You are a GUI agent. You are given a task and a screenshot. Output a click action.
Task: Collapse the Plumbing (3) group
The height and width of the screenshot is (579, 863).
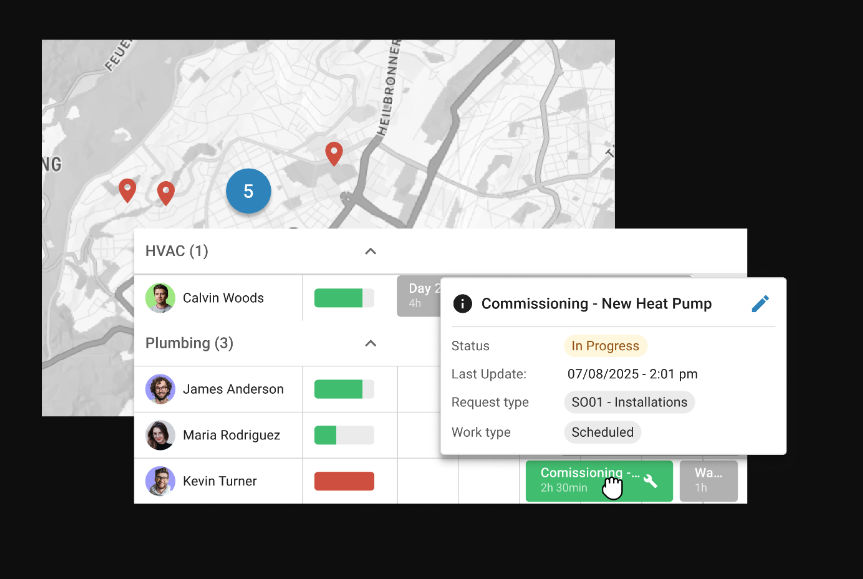pyautogui.click(x=370, y=343)
